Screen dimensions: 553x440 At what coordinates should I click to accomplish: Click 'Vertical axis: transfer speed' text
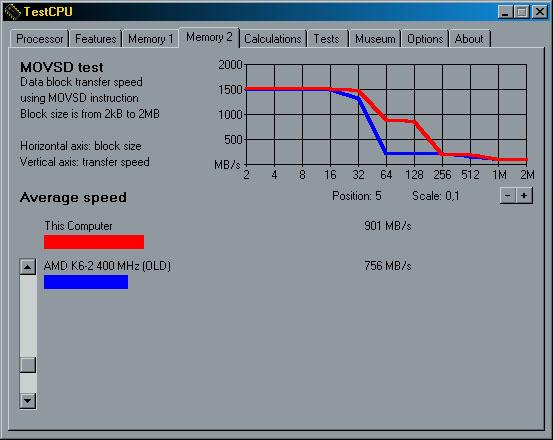coord(85,162)
